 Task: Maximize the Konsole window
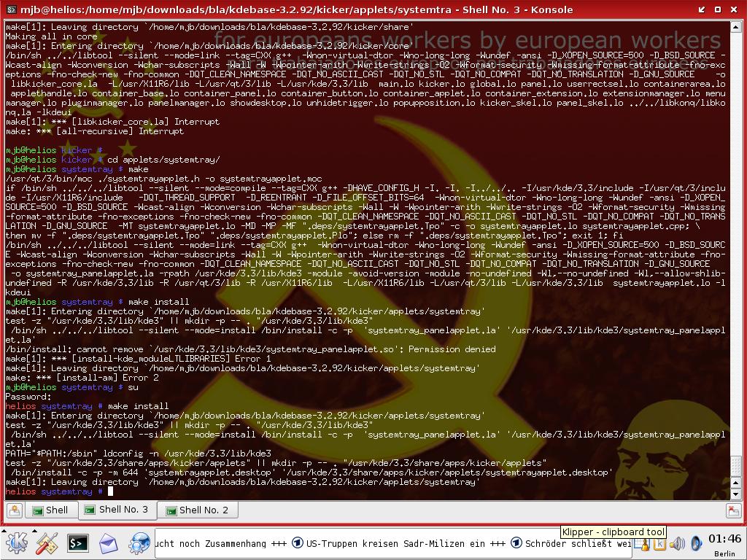click(718, 9)
